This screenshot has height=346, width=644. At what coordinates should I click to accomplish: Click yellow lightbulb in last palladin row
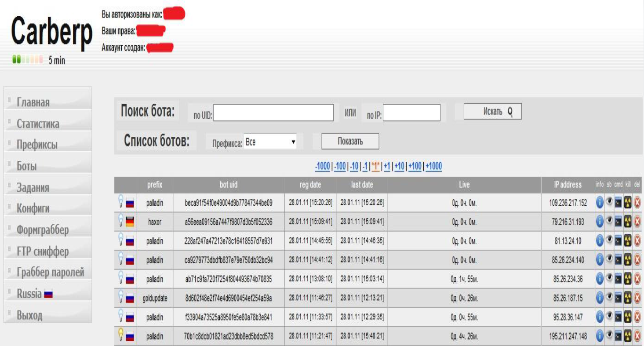coord(120,335)
